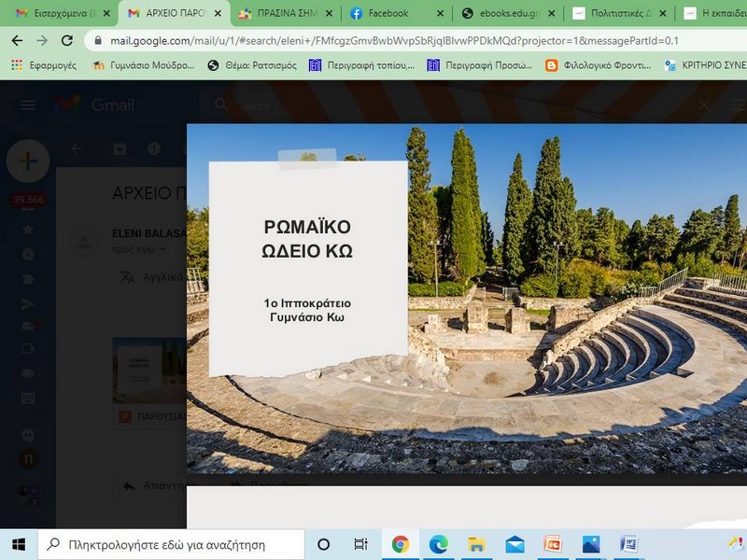Image resolution: width=747 pixels, height=560 pixels.
Task: Open Θέμα: Ρατσισμός bookmark
Action: click(252, 65)
